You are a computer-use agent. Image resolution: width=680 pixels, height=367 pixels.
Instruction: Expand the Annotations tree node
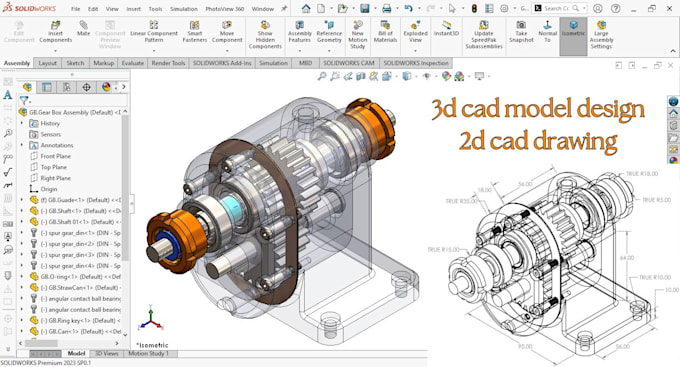(x=22, y=145)
